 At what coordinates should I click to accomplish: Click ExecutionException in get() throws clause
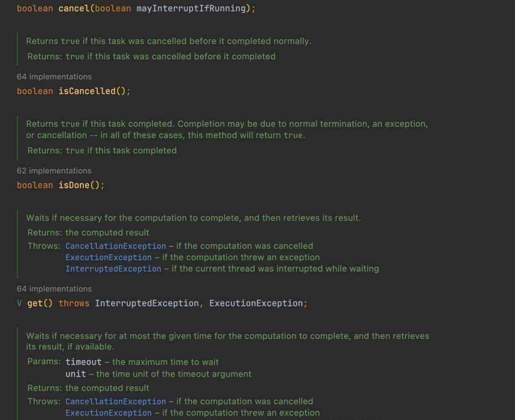256,303
